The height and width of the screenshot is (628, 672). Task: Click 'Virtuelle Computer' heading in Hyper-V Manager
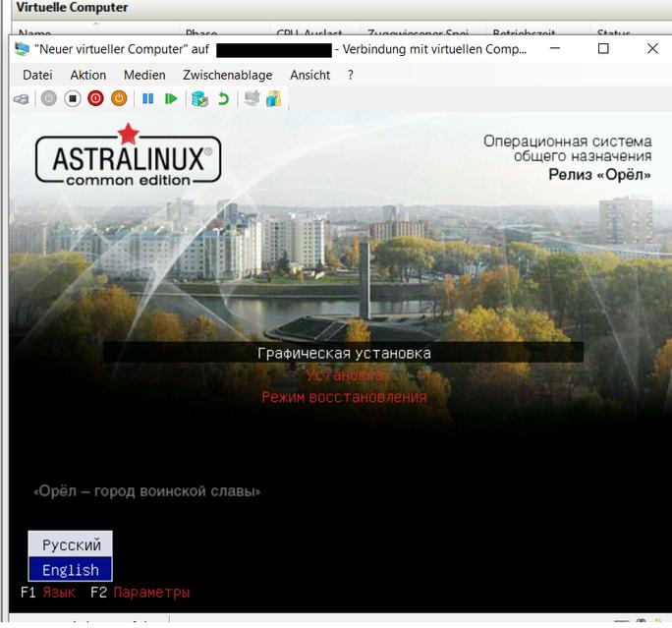coord(72,7)
